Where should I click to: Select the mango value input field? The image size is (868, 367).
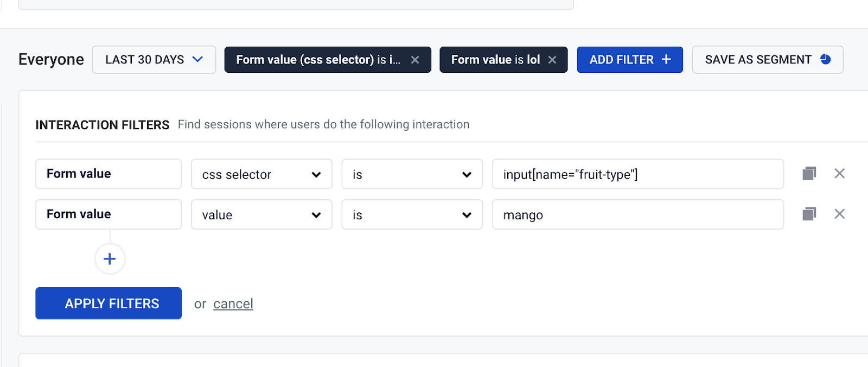click(637, 214)
